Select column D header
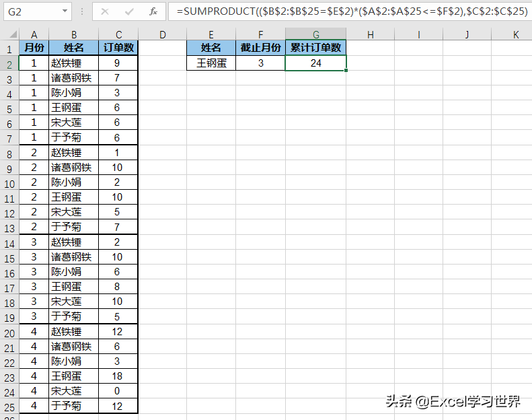The image size is (532, 420). click(x=163, y=34)
